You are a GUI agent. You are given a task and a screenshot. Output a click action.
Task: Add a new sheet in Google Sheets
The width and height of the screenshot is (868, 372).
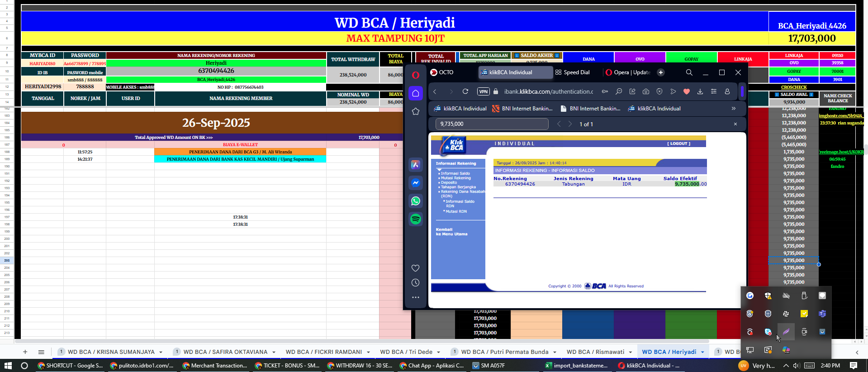point(25,352)
